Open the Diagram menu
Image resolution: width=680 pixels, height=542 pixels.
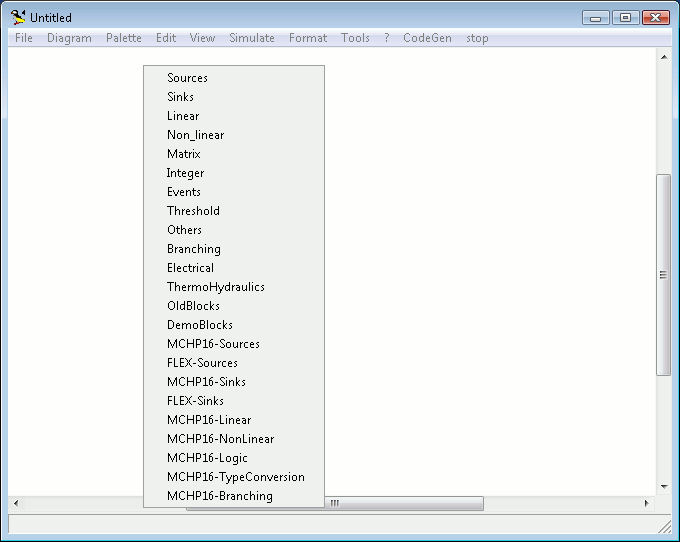point(69,38)
